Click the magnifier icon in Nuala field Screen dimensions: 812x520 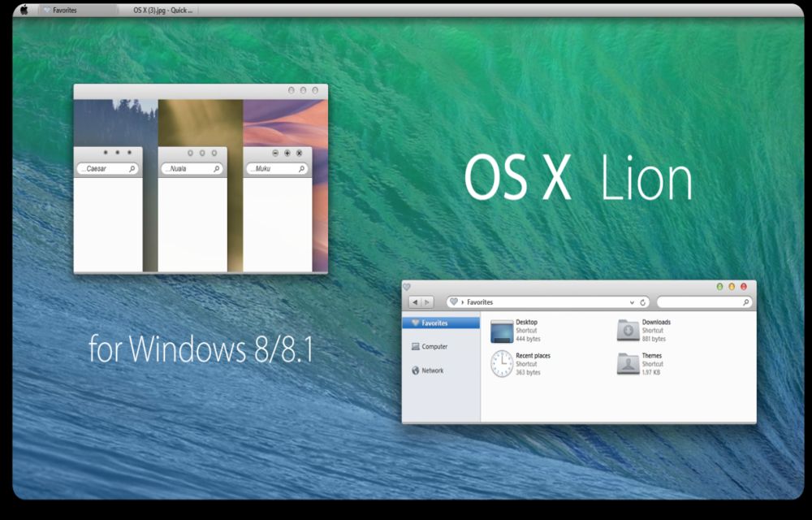(x=217, y=169)
